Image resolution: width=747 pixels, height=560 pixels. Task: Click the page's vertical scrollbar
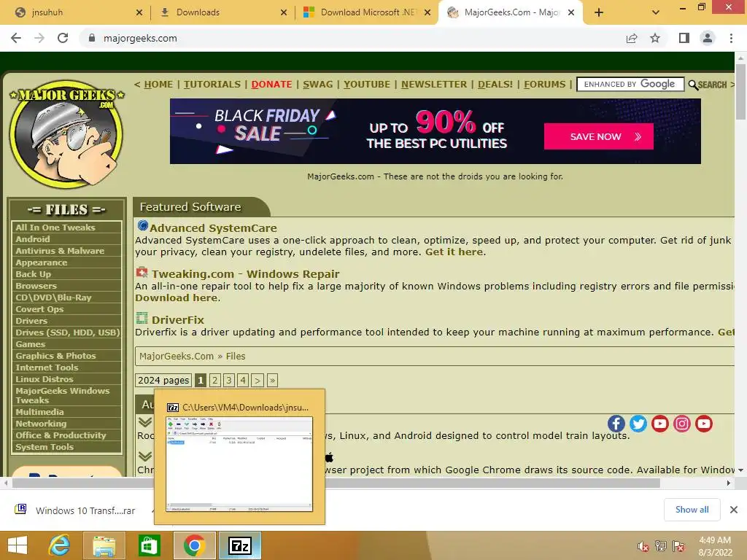coord(740,92)
